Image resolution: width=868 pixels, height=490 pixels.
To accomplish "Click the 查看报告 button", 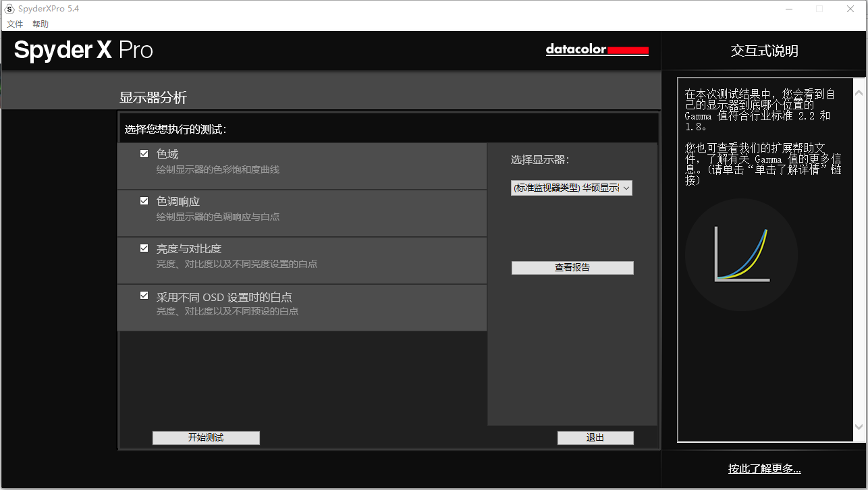I will point(572,268).
